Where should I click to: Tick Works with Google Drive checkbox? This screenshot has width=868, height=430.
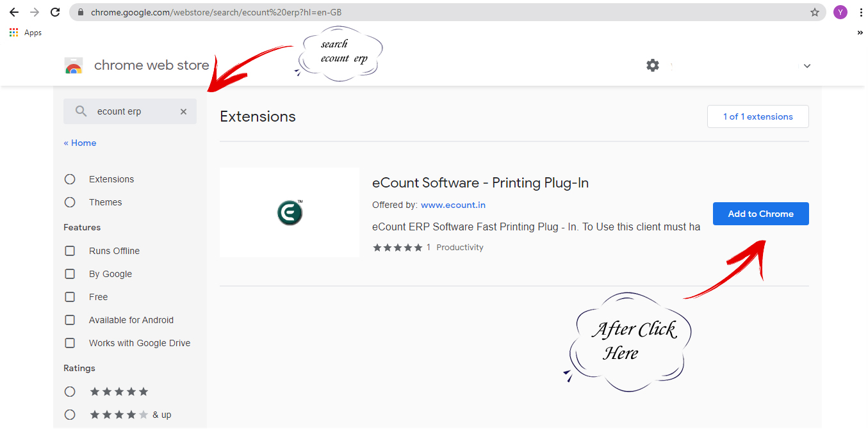[70, 343]
